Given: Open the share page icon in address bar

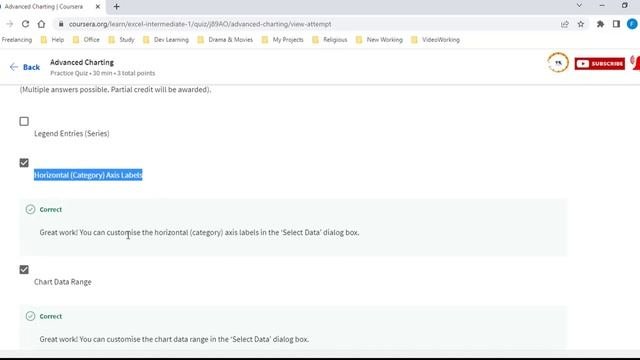Looking at the screenshot, I should pos(565,24).
